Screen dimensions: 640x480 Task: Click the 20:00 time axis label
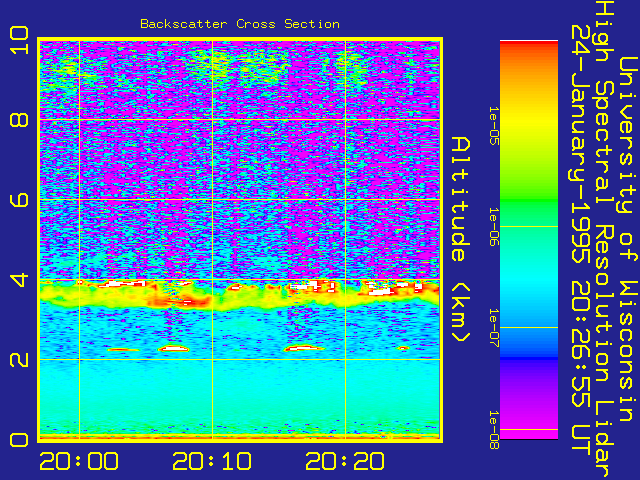pos(79,461)
